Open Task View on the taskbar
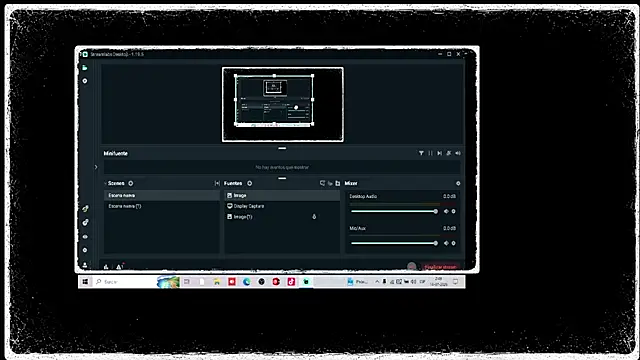 (x=187, y=282)
